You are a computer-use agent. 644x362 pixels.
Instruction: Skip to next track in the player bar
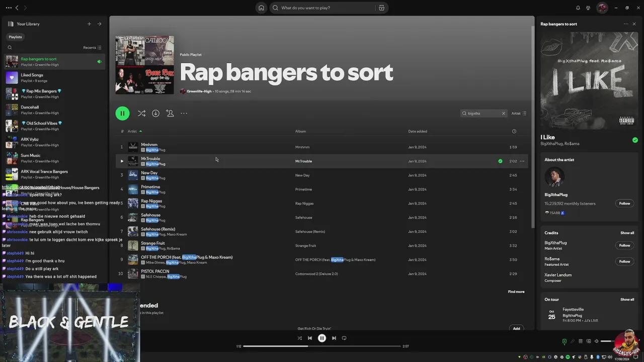tap(334, 338)
